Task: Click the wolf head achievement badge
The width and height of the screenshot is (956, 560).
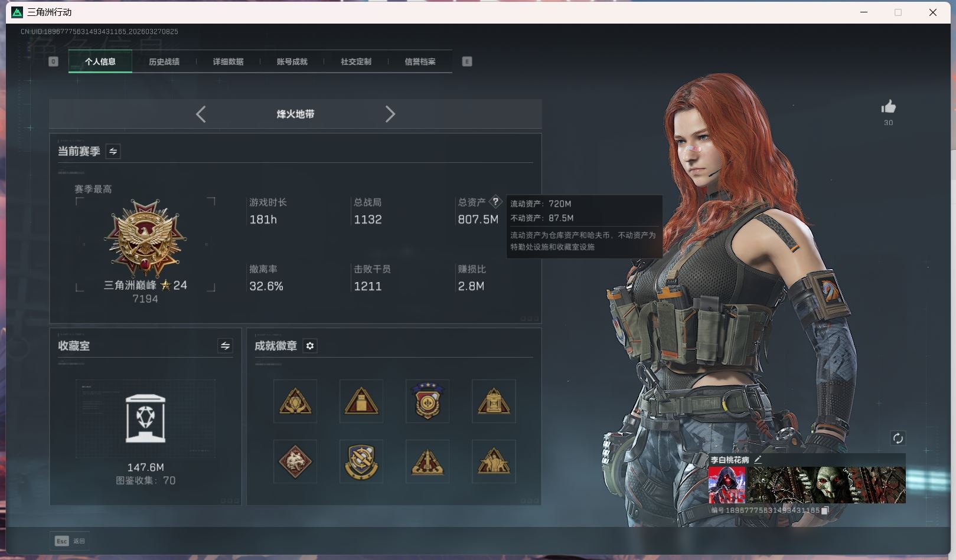Action: coord(295,461)
